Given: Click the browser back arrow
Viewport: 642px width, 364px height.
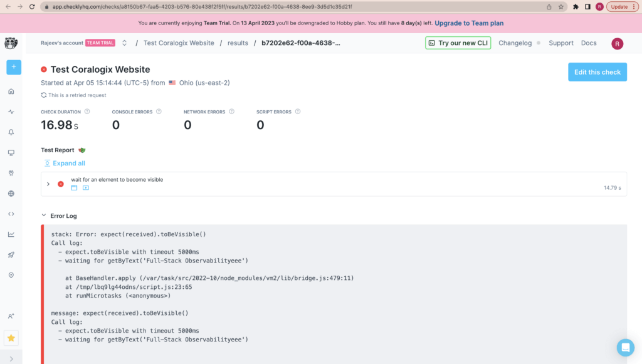Looking at the screenshot, I should tap(8, 6).
